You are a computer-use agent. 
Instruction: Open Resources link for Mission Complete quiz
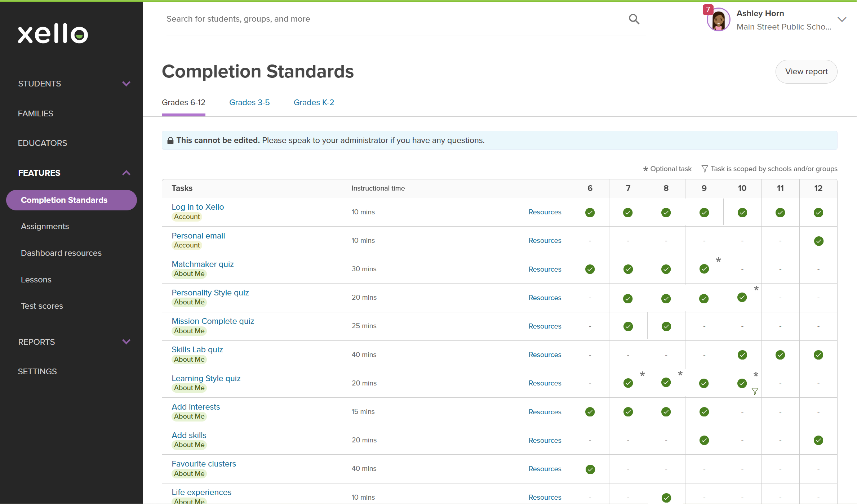click(545, 326)
